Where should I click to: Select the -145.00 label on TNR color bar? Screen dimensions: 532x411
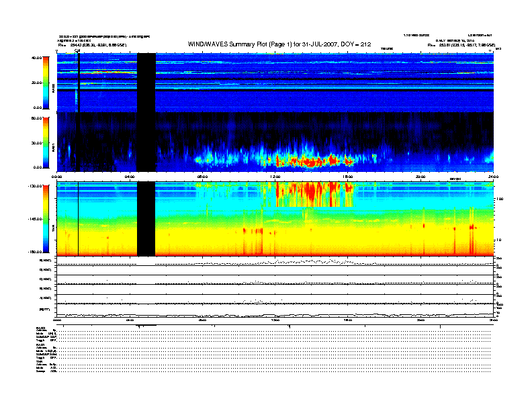coord(35,219)
